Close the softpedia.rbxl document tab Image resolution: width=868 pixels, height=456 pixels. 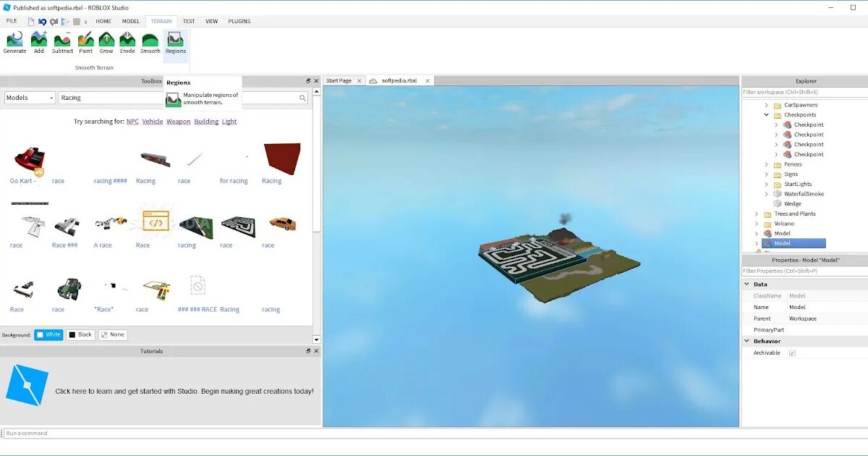click(x=427, y=81)
